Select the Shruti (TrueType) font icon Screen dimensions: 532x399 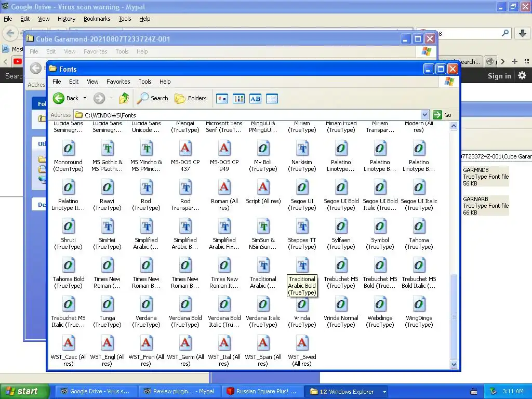pos(68,227)
